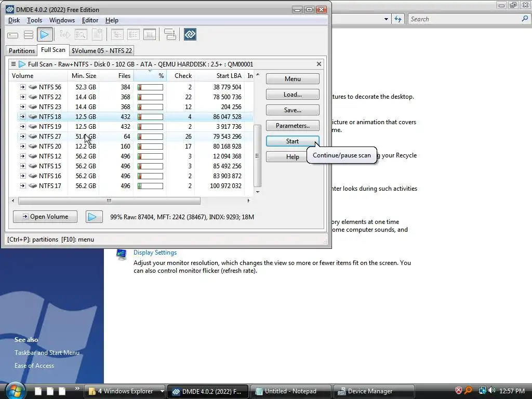Viewport: 532px width, 399px height.
Task: Switch to Untitled - Notepad taskbar button
Action: (x=290, y=391)
